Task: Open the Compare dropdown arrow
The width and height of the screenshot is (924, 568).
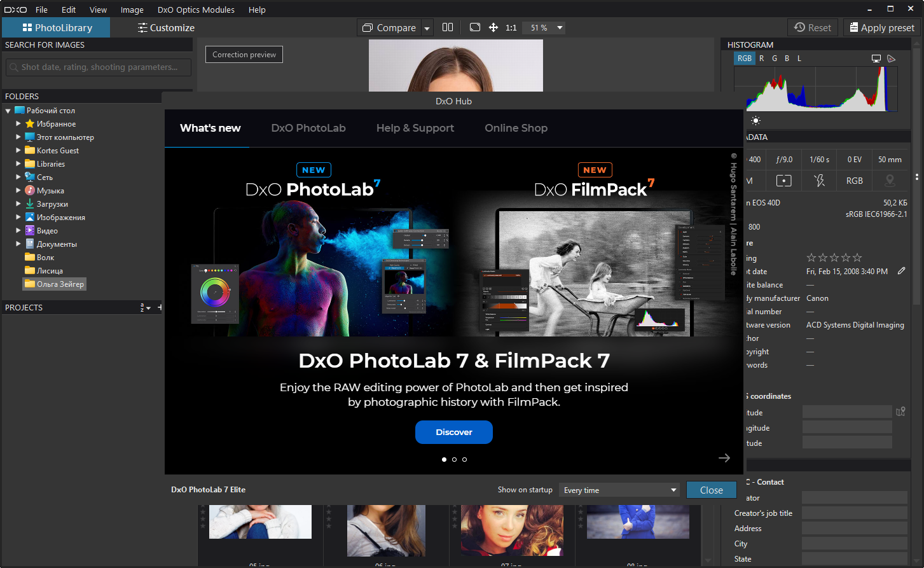Action: tap(427, 28)
